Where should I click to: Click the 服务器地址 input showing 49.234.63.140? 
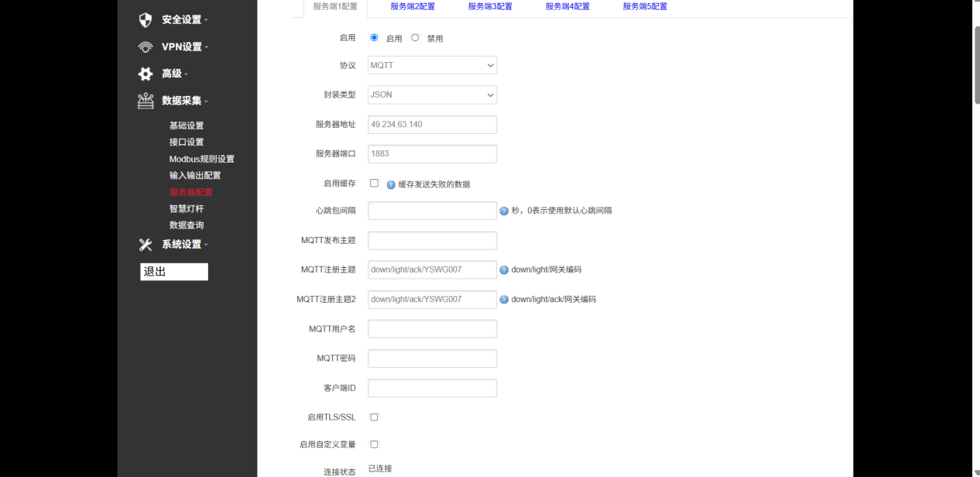pos(431,124)
